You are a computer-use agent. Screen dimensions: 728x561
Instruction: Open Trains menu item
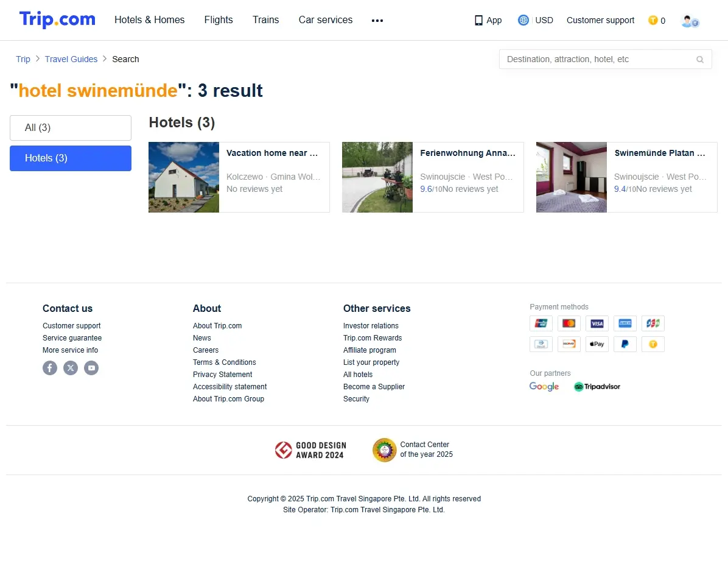[265, 20]
